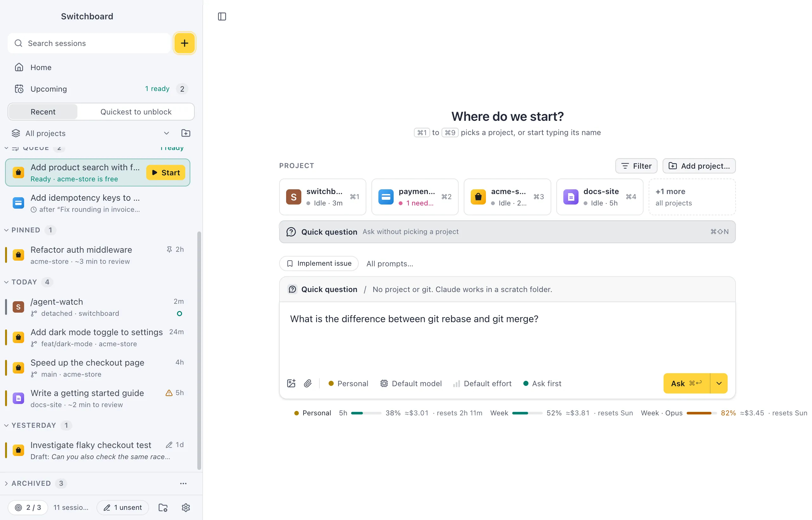Select the switchboard project card
The image size is (812, 520).
pos(323,197)
